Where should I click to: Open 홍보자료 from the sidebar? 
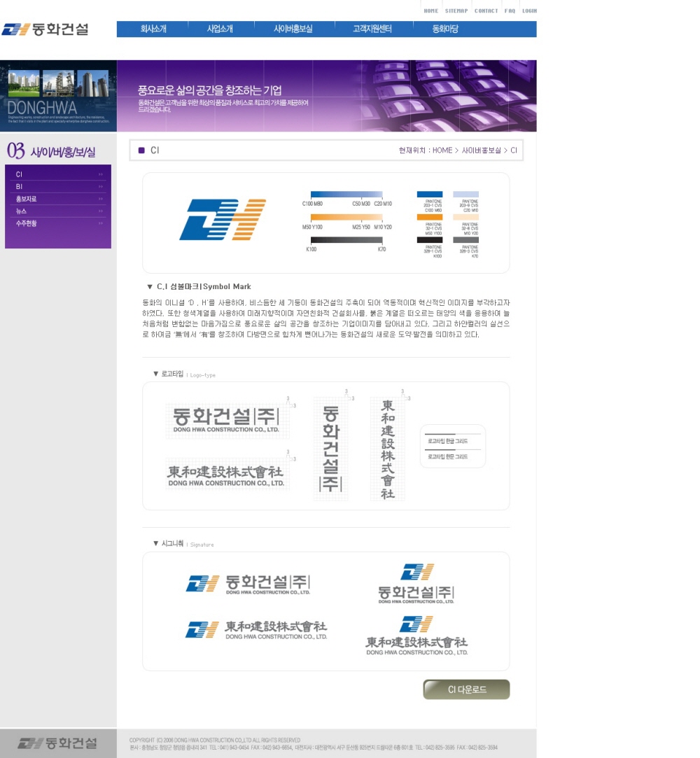(26, 199)
